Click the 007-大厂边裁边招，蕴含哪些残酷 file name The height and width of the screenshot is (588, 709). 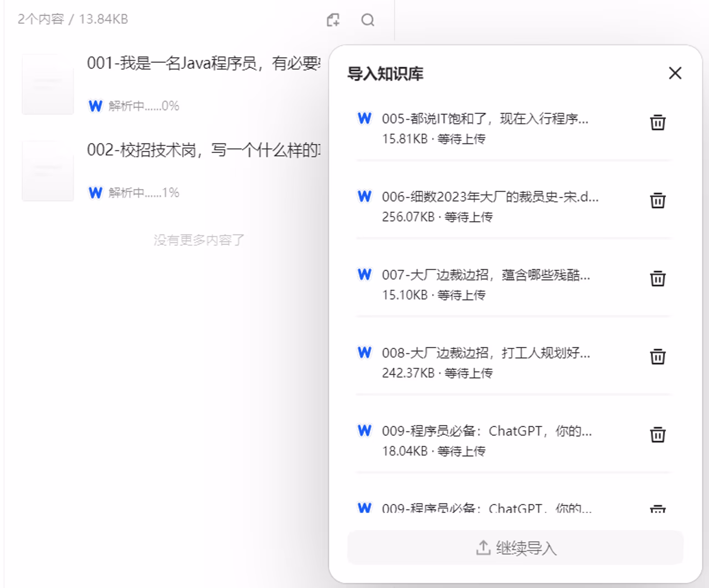[x=486, y=275]
